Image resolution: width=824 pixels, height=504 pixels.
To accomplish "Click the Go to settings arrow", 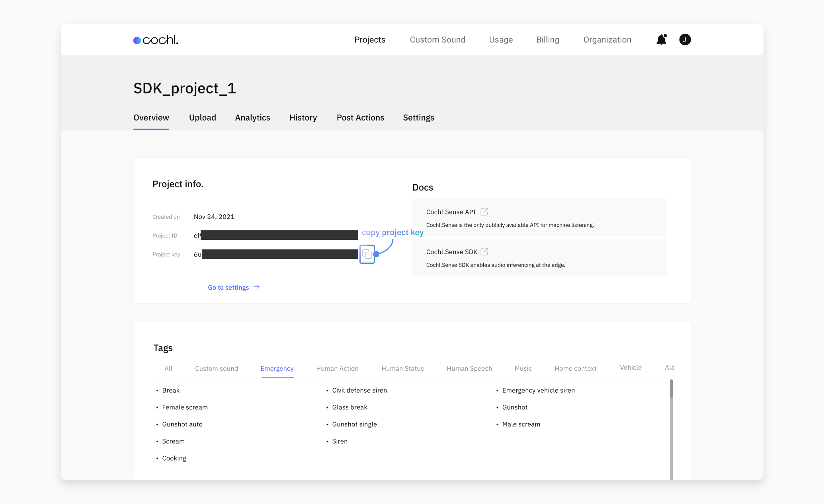I will coord(256,287).
